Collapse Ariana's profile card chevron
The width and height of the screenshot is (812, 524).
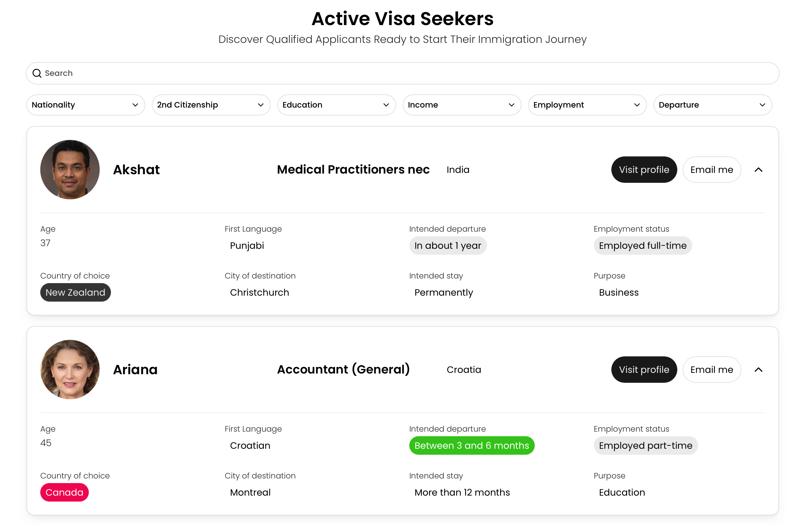tap(758, 370)
